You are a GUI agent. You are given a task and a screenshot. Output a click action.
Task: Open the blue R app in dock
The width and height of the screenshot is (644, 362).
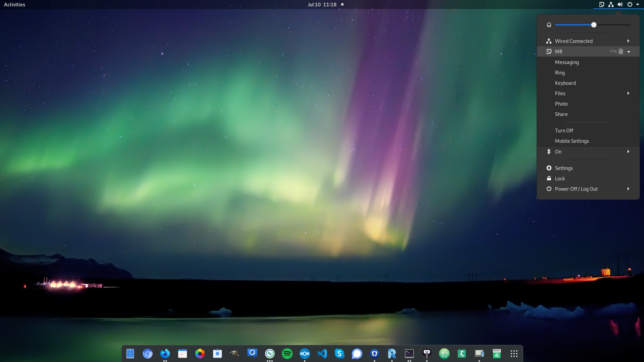(x=392, y=354)
